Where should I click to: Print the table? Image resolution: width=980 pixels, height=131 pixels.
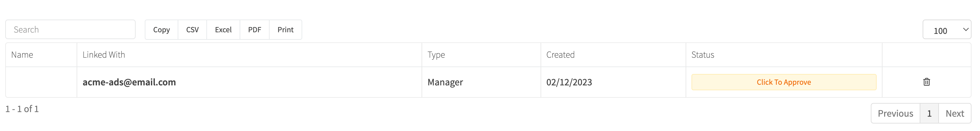pyautogui.click(x=285, y=30)
